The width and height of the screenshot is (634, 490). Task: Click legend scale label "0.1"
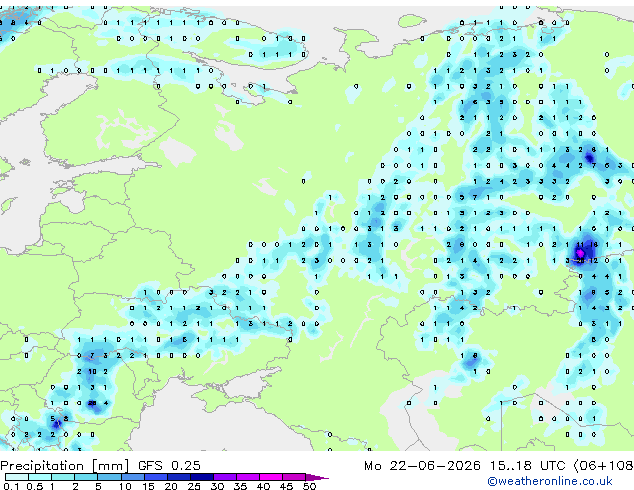coord(11,486)
